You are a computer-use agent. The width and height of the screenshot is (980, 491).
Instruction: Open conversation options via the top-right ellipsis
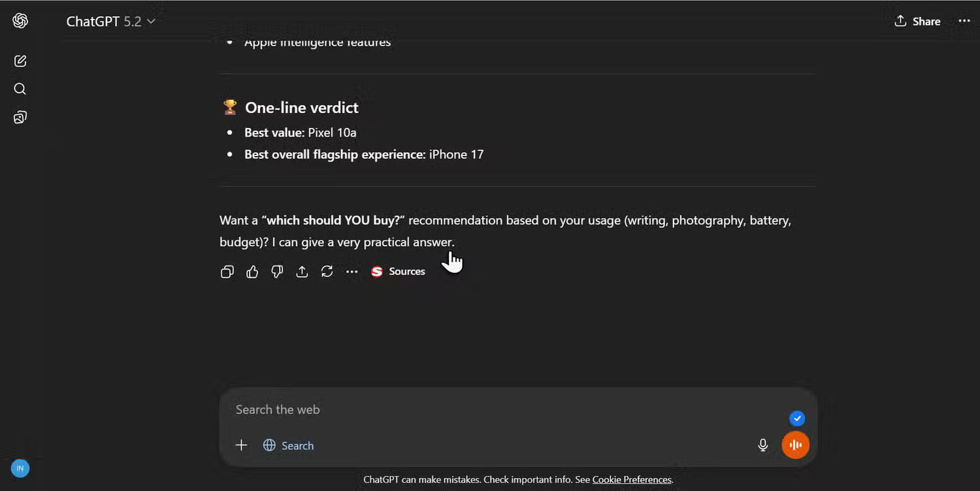click(x=965, y=20)
